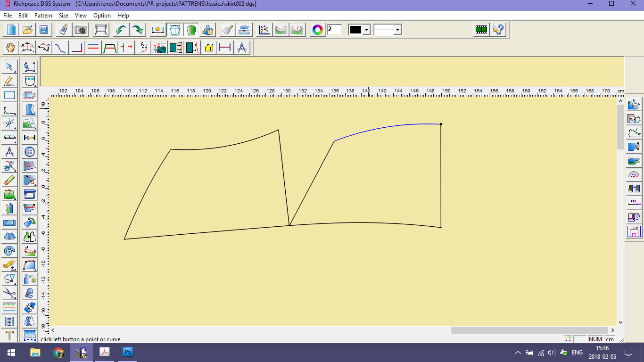Click the vertical scrollbar thumb
The image size is (644, 362).
click(x=620, y=126)
